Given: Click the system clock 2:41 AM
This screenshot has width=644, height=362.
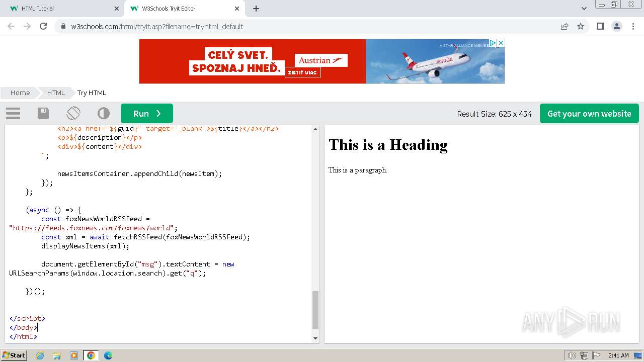Looking at the screenshot, I should click(618, 355).
